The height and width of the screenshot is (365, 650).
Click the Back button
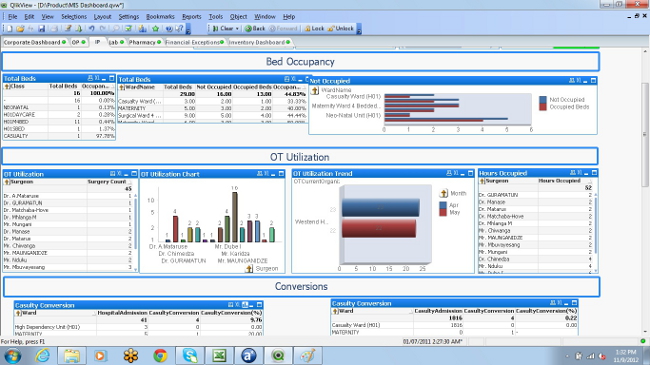pyautogui.click(x=255, y=29)
